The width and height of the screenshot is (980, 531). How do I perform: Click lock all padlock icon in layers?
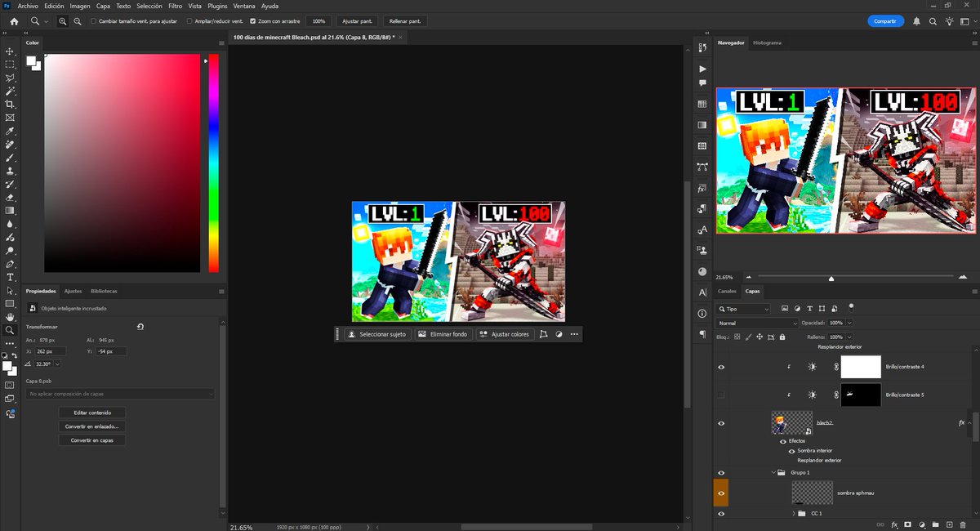[x=783, y=337]
